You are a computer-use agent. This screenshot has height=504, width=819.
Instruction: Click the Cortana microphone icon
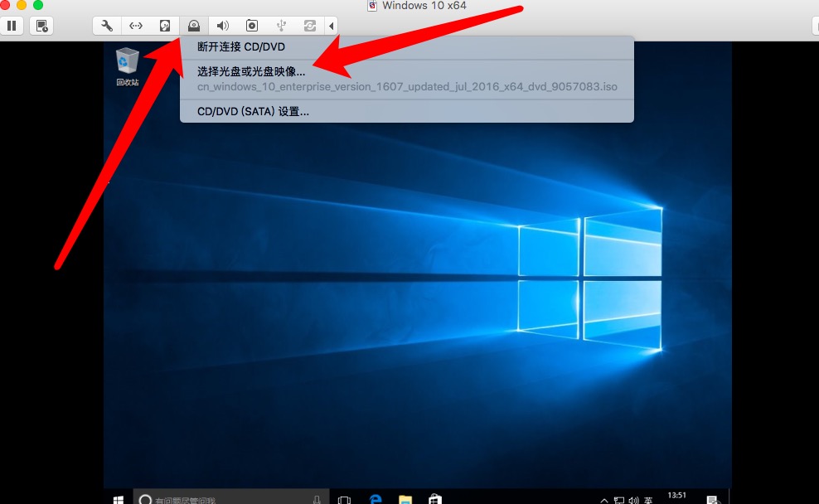coord(317,500)
